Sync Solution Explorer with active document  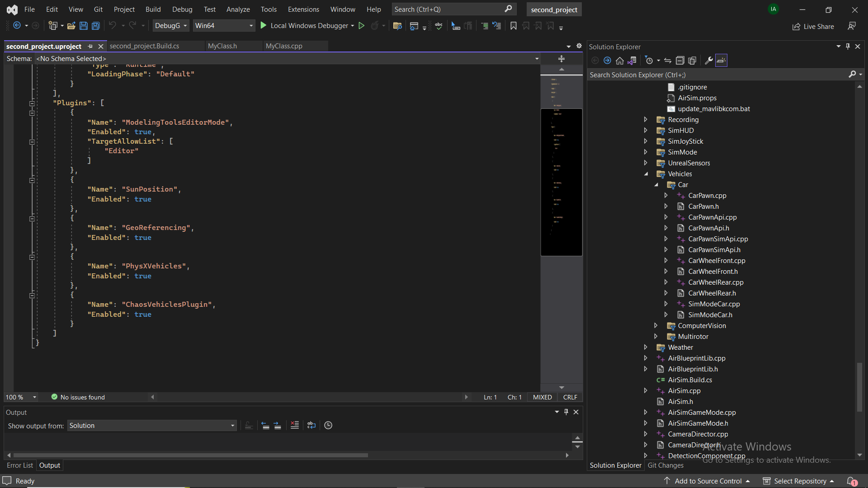tap(632, 60)
